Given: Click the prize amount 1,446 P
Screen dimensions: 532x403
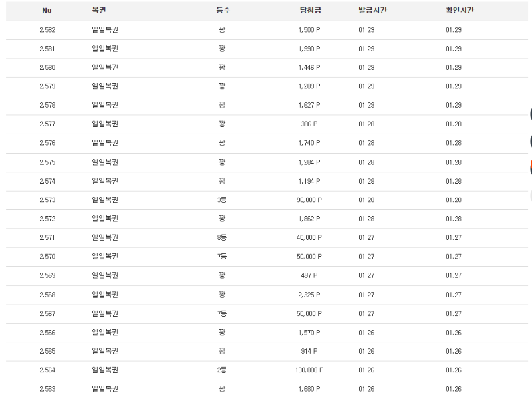Looking at the screenshot, I should (309, 68).
